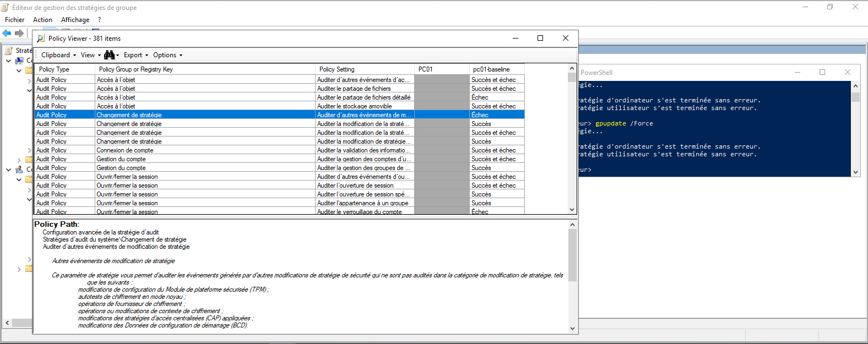Click the gray forward arrow icon
The height and width of the screenshot is (344, 868).
pos(19,34)
